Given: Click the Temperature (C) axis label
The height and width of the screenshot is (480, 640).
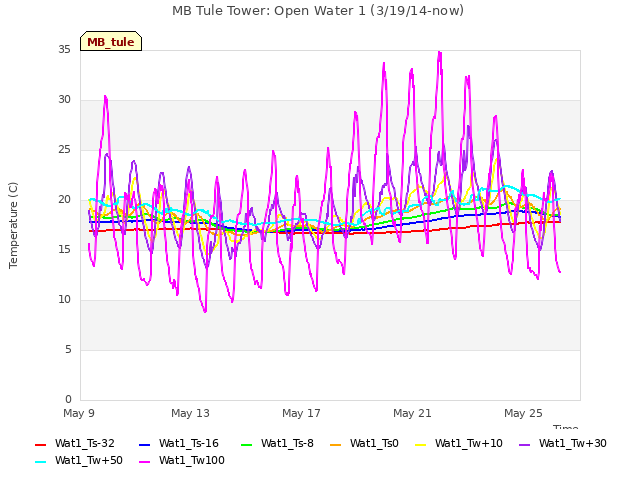Looking at the screenshot, I should 13,225.
